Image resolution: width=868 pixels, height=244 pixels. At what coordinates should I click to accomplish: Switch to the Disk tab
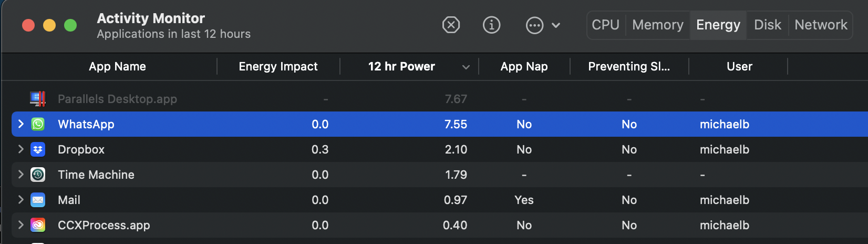(768, 25)
